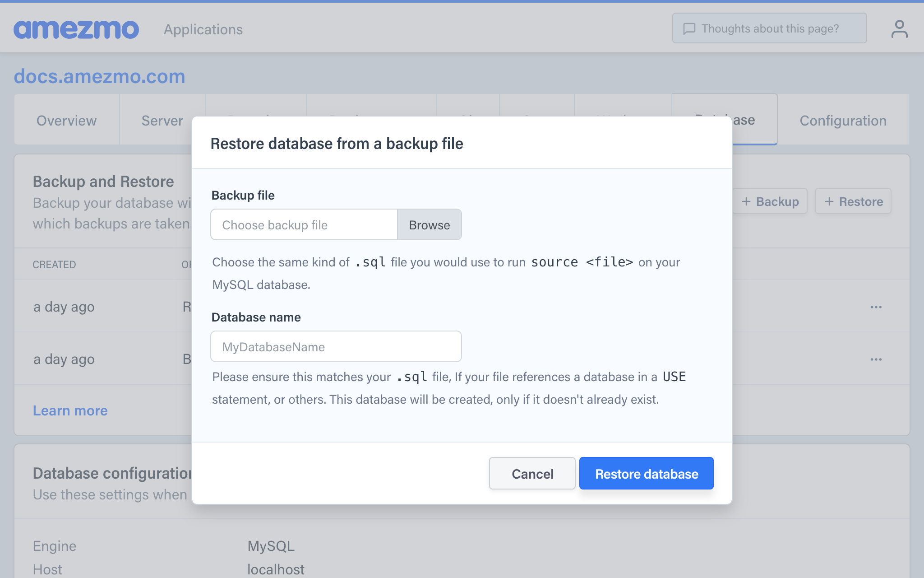Click the plus Restore button
924x578 pixels.
853,201
